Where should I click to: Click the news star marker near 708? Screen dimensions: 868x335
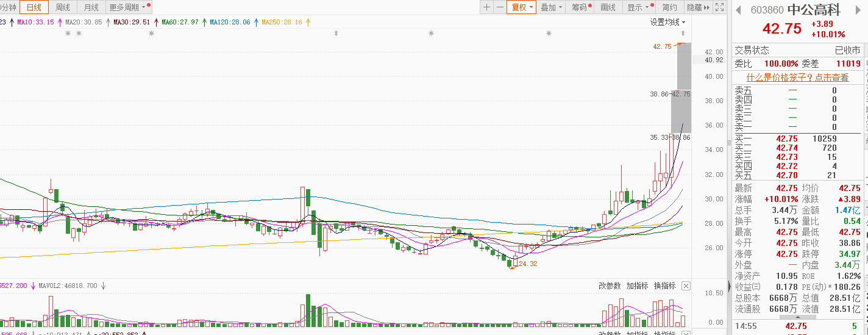coord(432,33)
